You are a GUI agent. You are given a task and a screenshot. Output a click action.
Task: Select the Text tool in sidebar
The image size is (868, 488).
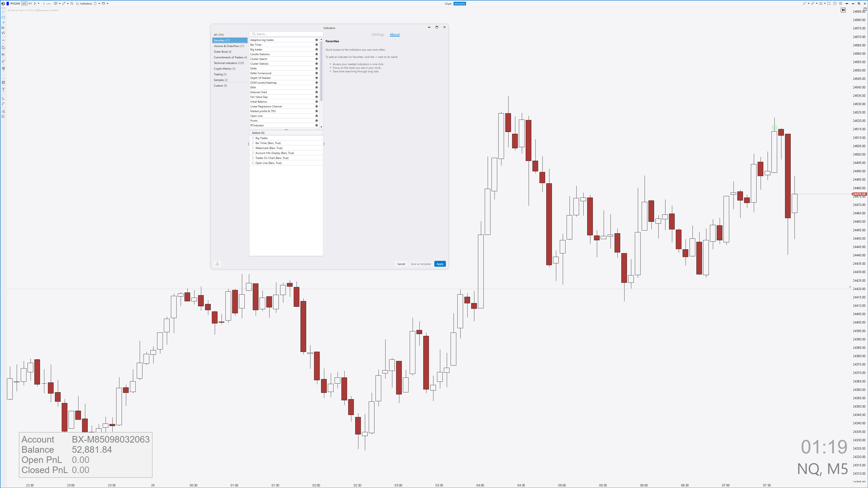3,90
